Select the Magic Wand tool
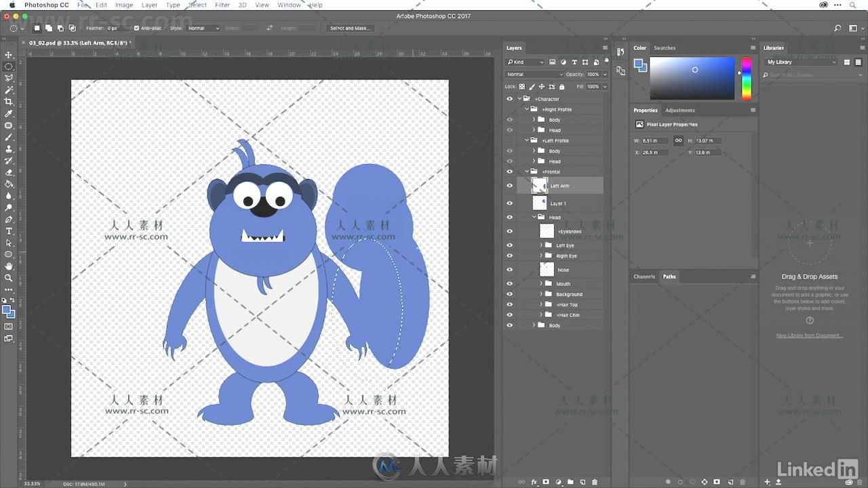Image resolution: width=868 pixels, height=488 pixels. pyautogui.click(x=9, y=89)
